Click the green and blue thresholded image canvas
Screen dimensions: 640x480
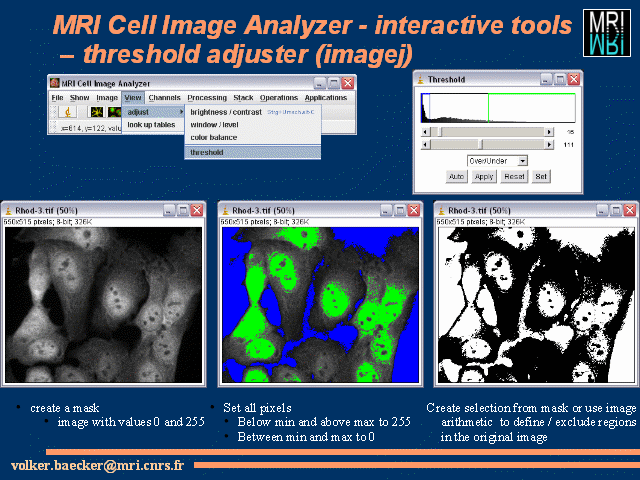click(320, 305)
